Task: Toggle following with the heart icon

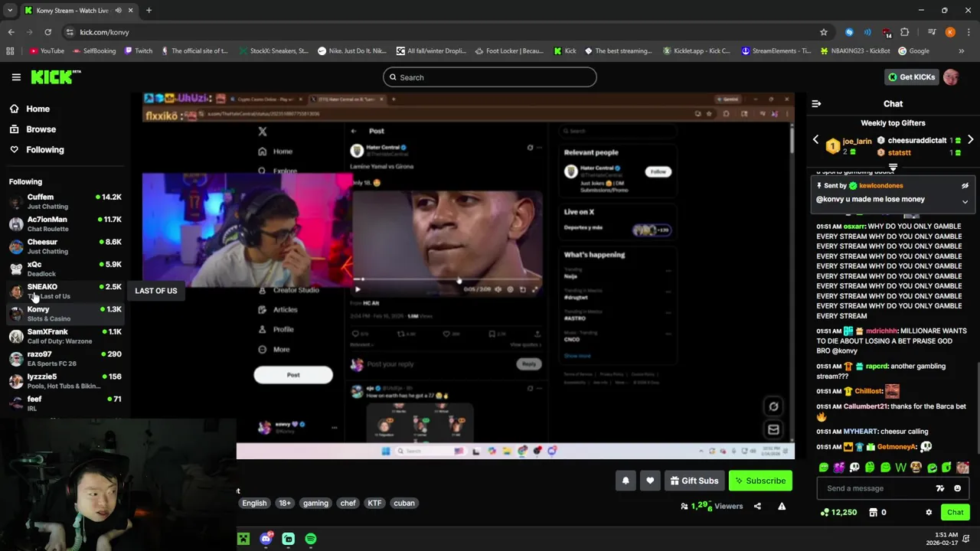Action: (x=650, y=481)
